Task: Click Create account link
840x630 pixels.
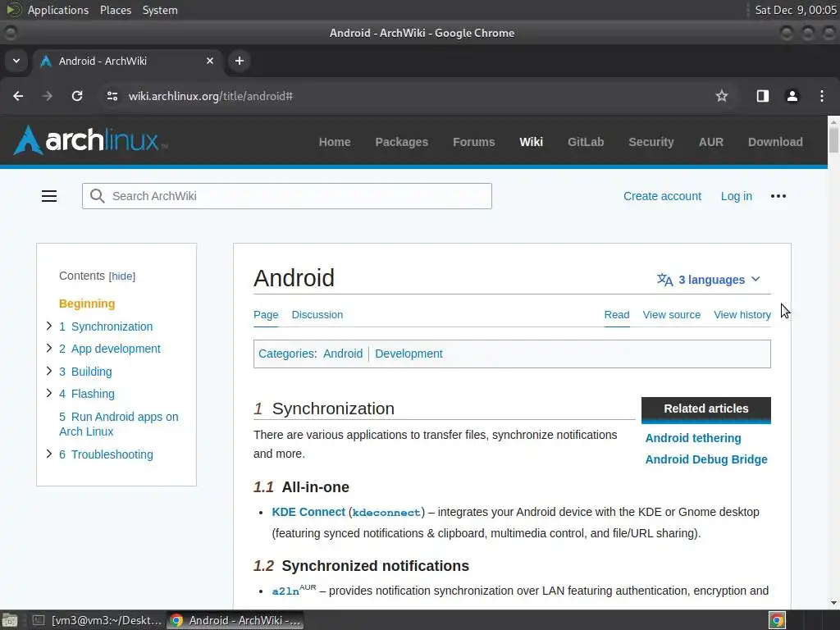Action: point(662,196)
